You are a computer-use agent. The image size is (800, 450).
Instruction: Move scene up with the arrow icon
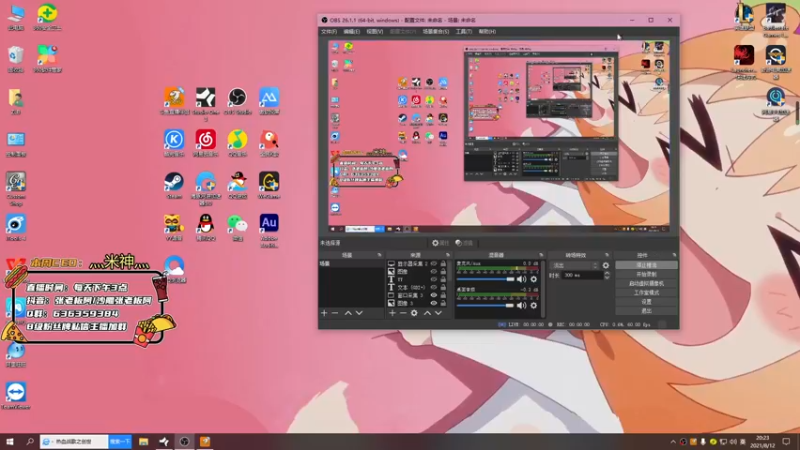[348, 313]
